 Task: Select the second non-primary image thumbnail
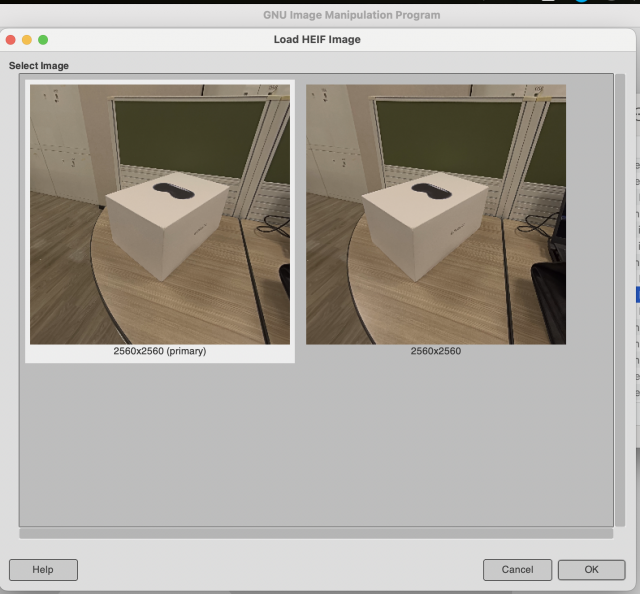point(436,214)
